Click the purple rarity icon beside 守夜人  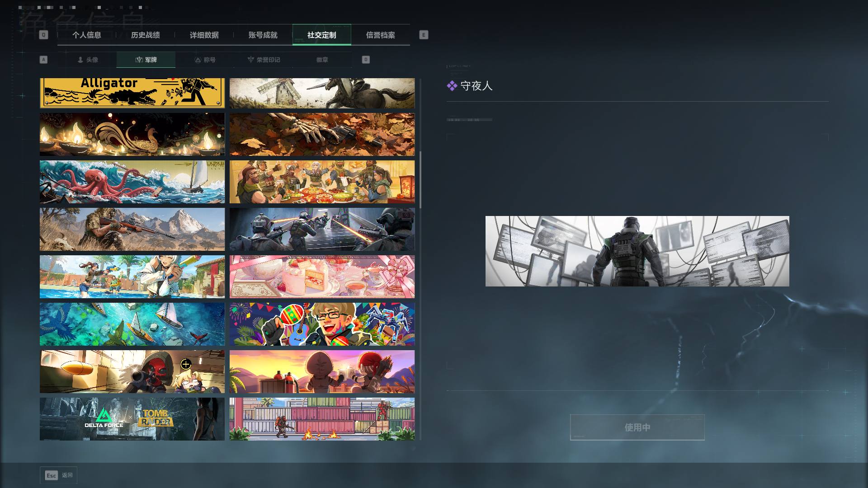(x=452, y=86)
